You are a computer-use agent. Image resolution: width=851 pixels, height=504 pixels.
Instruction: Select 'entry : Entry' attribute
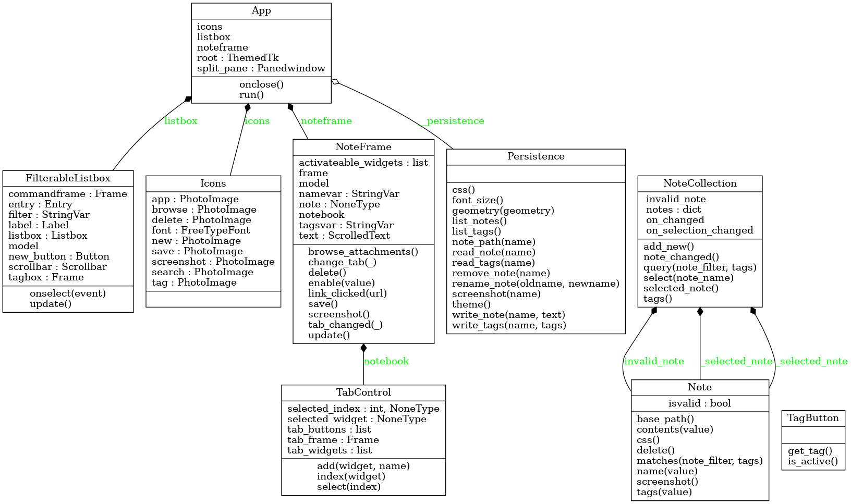40,204
